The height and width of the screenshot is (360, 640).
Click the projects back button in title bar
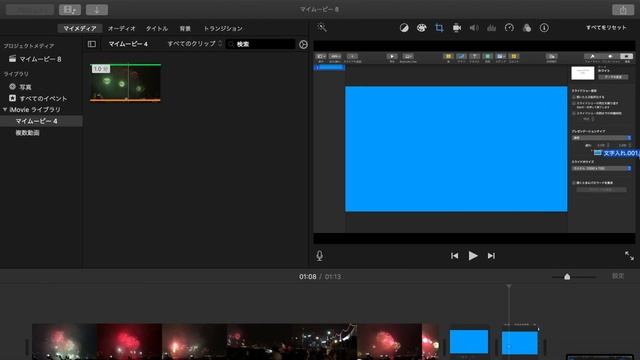coord(29,10)
